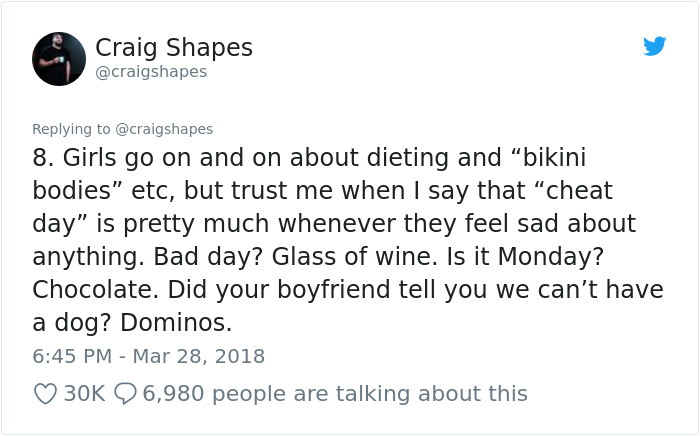Click the blue Twitter bird logo
The image size is (700, 436).
click(x=654, y=46)
